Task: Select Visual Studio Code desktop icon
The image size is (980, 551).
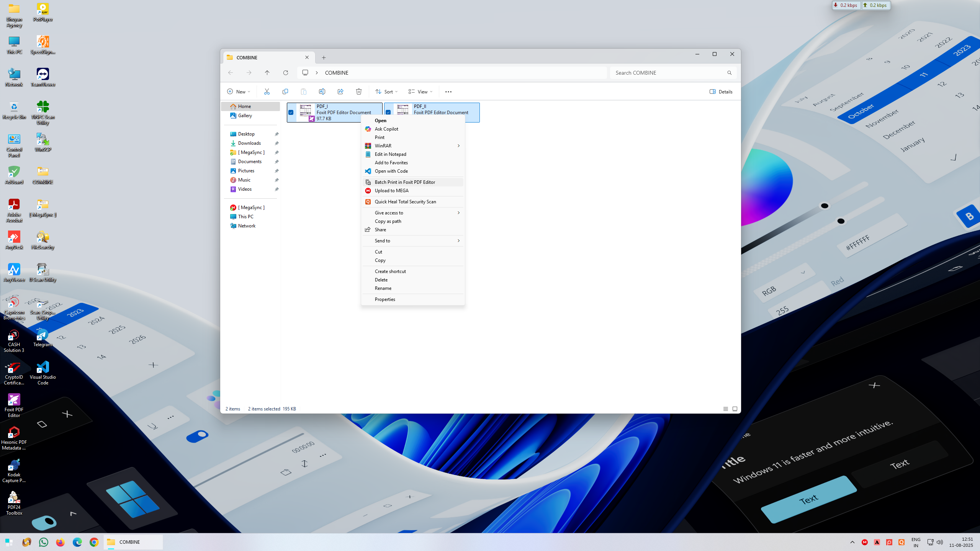Action: (x=43, y=373)
